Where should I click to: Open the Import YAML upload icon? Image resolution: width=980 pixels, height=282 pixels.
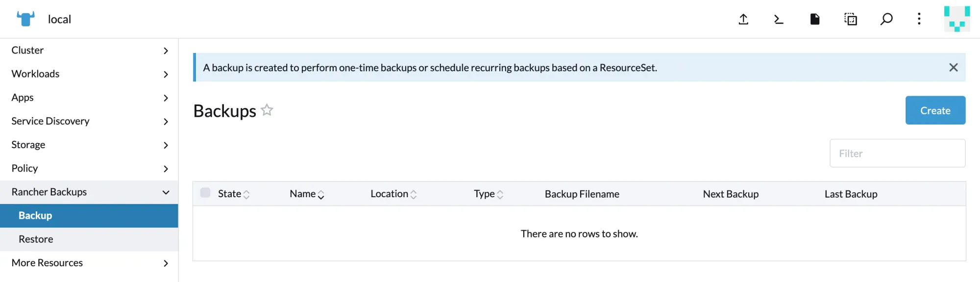[743, 19]
